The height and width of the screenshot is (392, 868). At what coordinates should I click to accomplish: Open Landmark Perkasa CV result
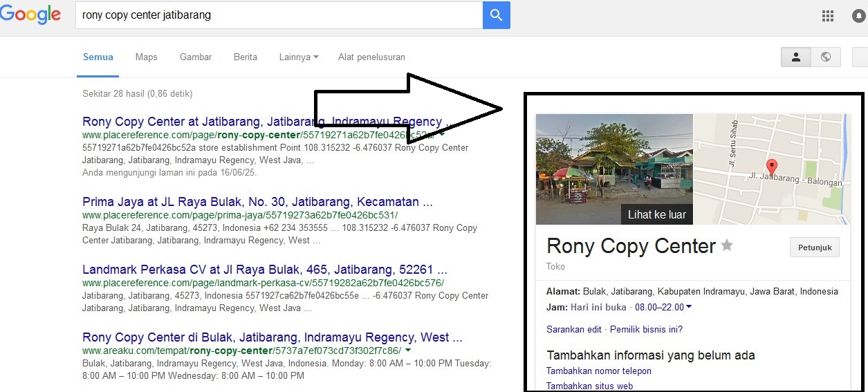point(265,270)
